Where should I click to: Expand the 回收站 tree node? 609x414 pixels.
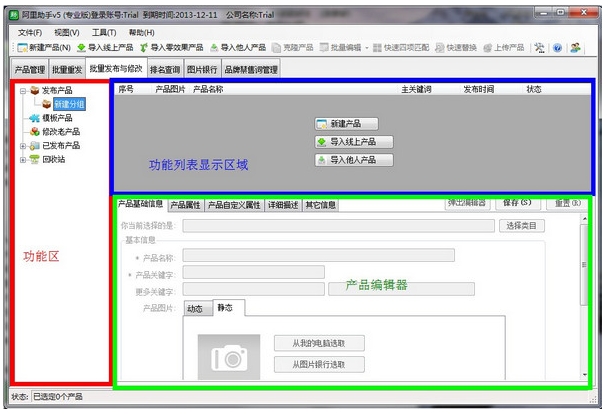[x=23, y=160]
